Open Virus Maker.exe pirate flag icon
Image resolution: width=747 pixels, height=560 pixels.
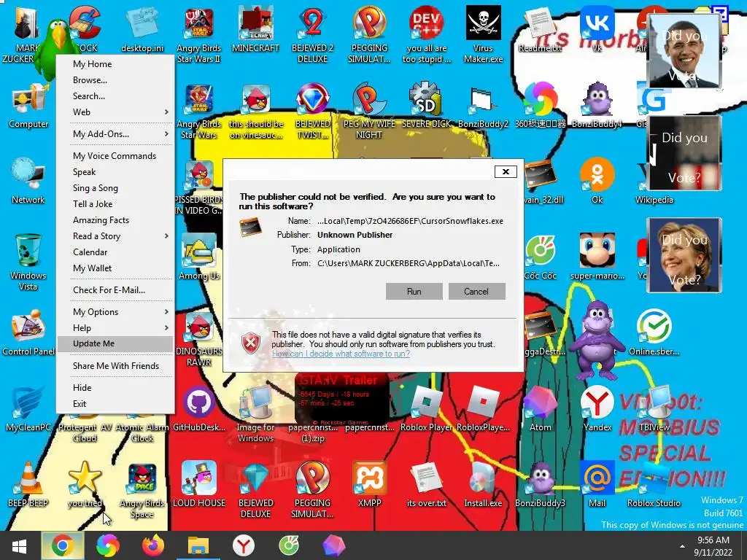click(483, 34)
